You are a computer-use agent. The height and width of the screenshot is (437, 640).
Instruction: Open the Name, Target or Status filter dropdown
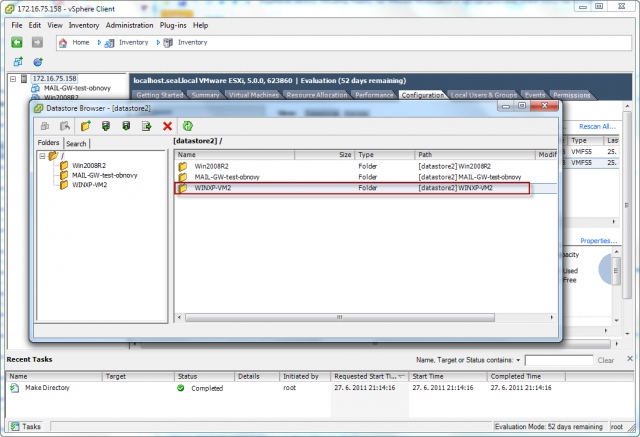(x=518, y=360)
